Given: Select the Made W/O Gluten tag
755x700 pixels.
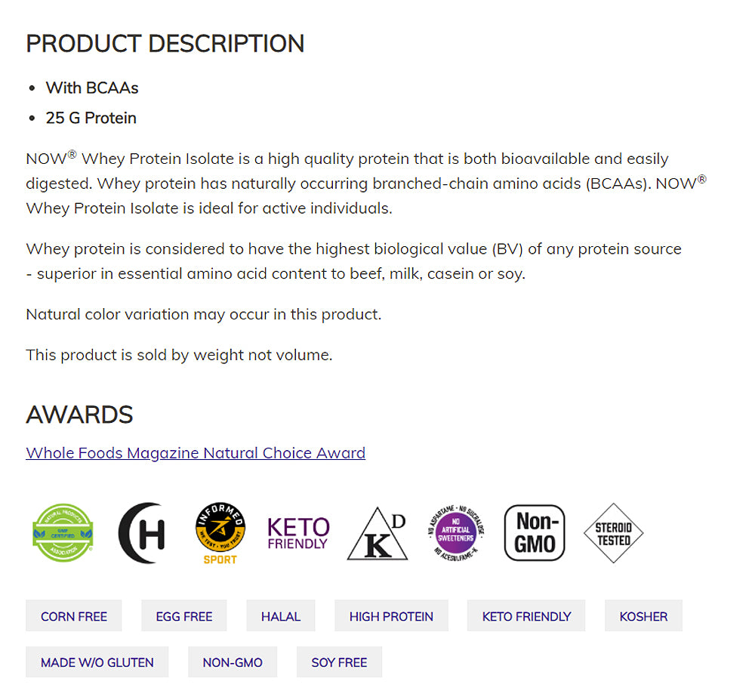Looking at the screenshot, I should coord(97,662).
